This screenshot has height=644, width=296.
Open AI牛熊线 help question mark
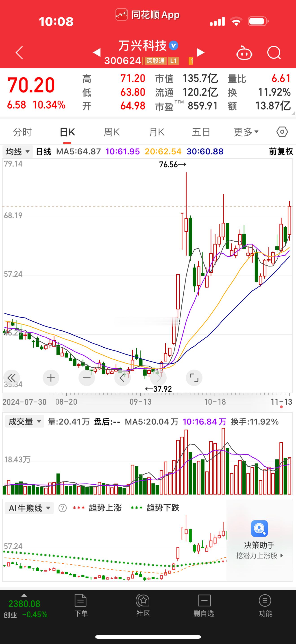coord(62,508)
